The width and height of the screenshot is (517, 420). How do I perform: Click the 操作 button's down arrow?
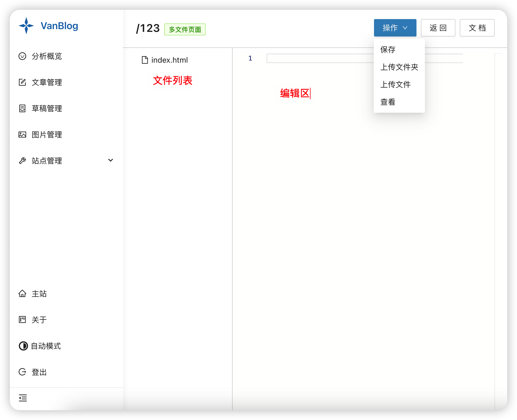(x=405, y=28)
